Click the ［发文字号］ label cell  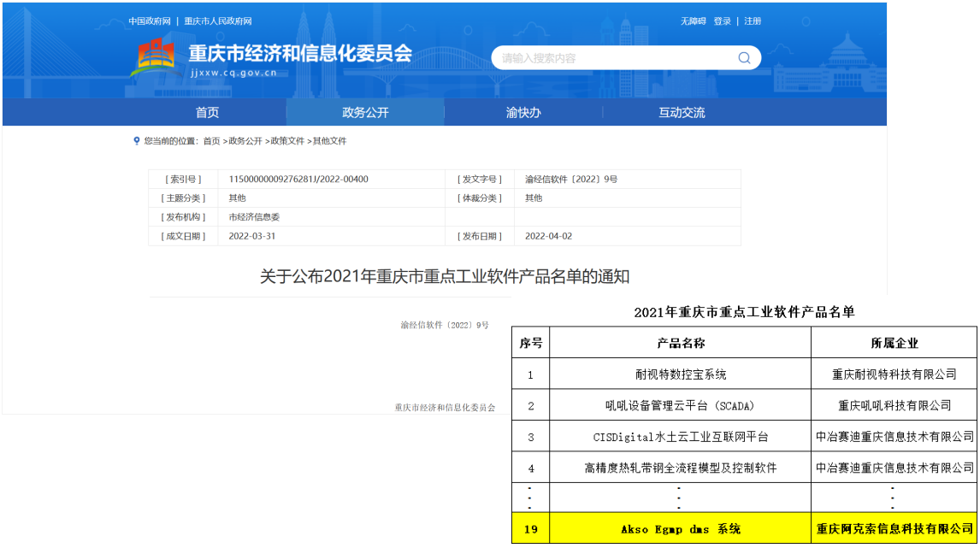[x=480, y=180]
